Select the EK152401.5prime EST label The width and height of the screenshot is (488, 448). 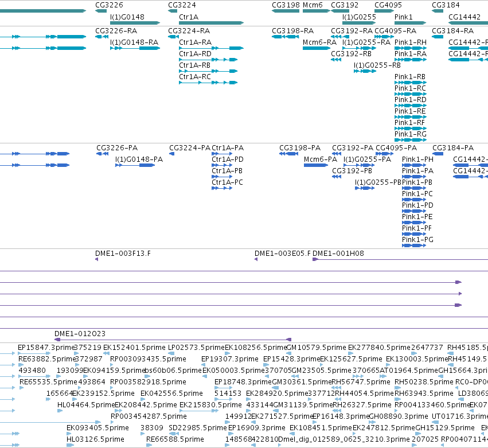click(134, 347)
